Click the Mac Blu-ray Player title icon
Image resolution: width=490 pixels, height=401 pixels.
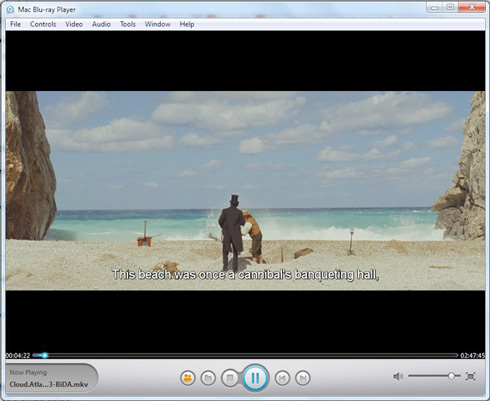pyautogui.click(x=10, y=9)
